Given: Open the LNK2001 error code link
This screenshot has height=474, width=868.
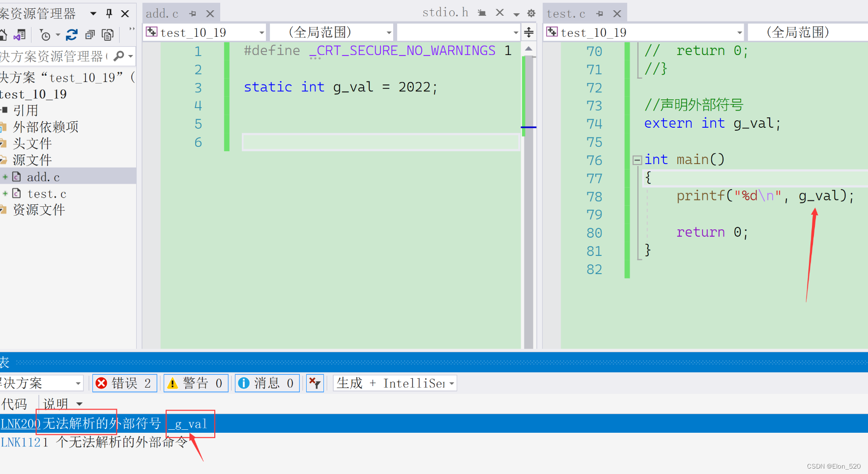Looking at the screenshot, I should click(21, 424).
